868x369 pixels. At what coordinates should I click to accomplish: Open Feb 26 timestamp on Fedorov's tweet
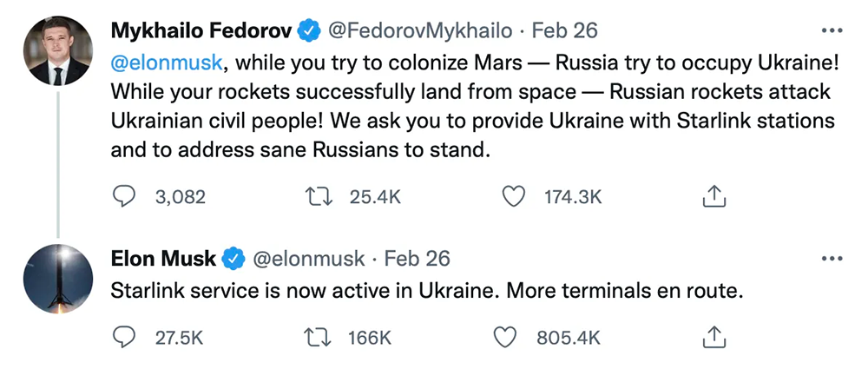(x=565, y=30)
